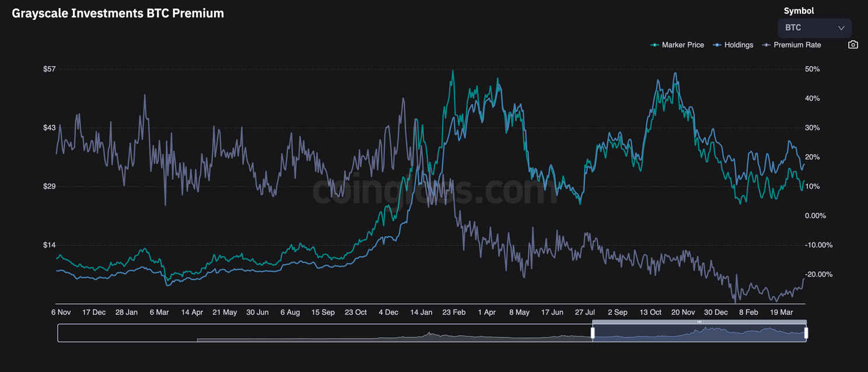The height and width of the screenshot is (372, 868).
Task: Click the unselected area of the timeline navigator
Action: coord(324,333)
